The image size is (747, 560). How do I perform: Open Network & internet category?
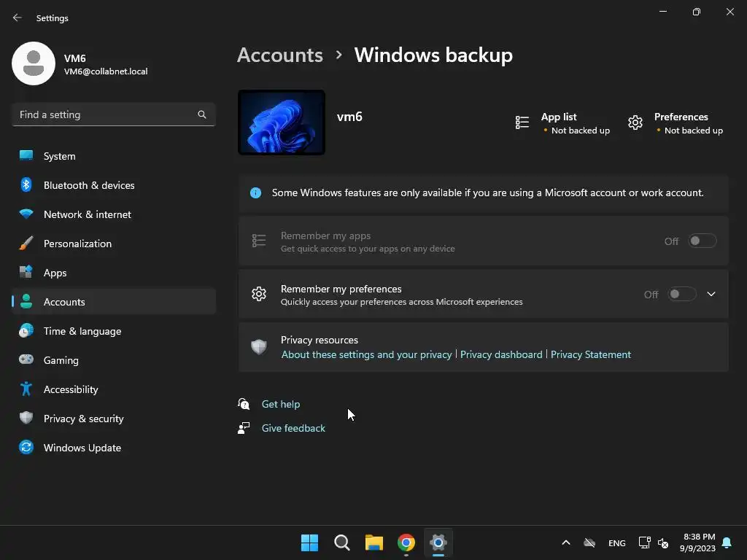113,214
